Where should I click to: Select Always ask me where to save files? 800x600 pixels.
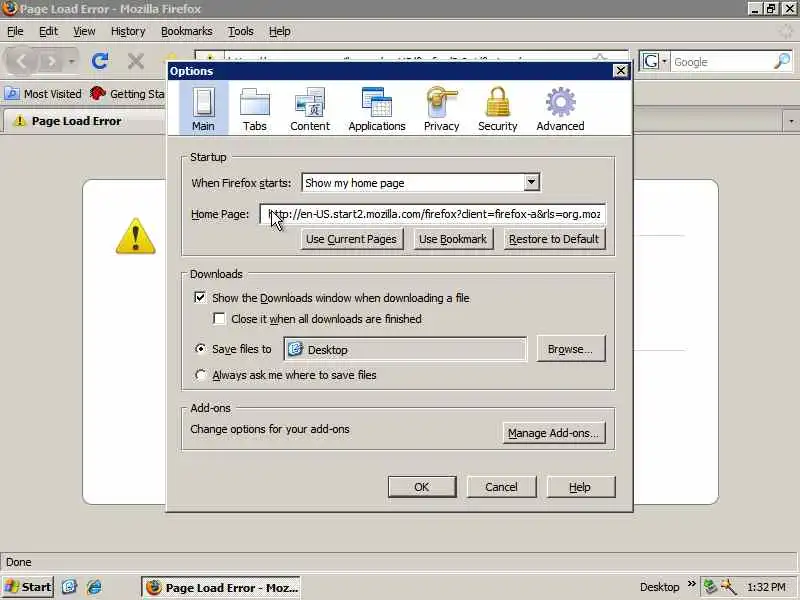pos(201,375)
